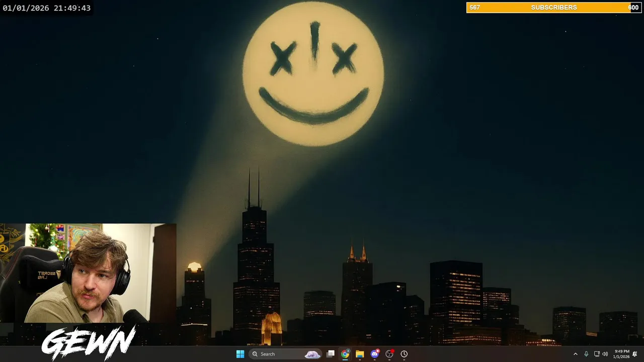Open OBS Studio from the taskbar
Screen dimensions: 644x362
[x=389, y=354]
